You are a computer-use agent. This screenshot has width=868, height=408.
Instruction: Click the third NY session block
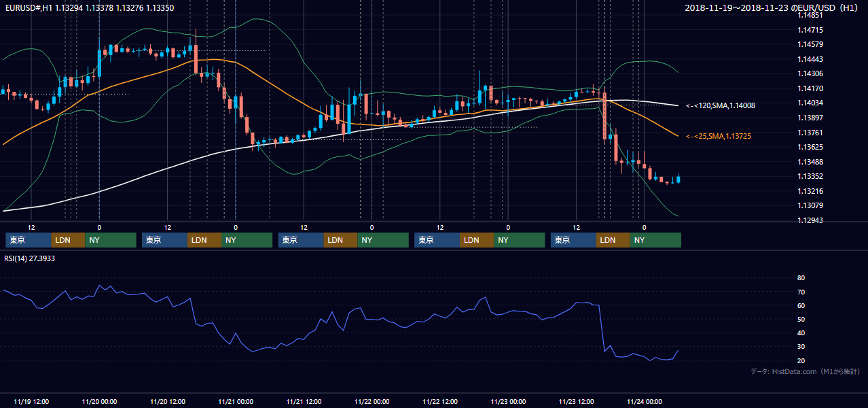coord(383,240)
